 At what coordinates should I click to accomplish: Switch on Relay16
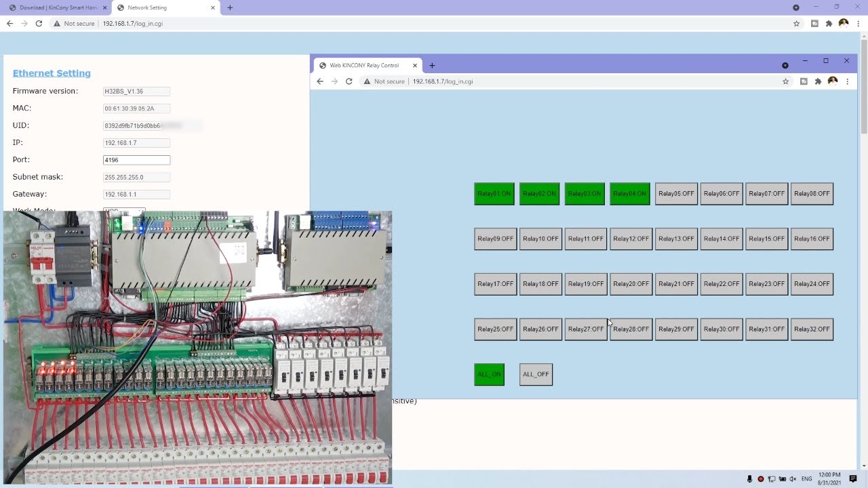click(x=812, y=239)
